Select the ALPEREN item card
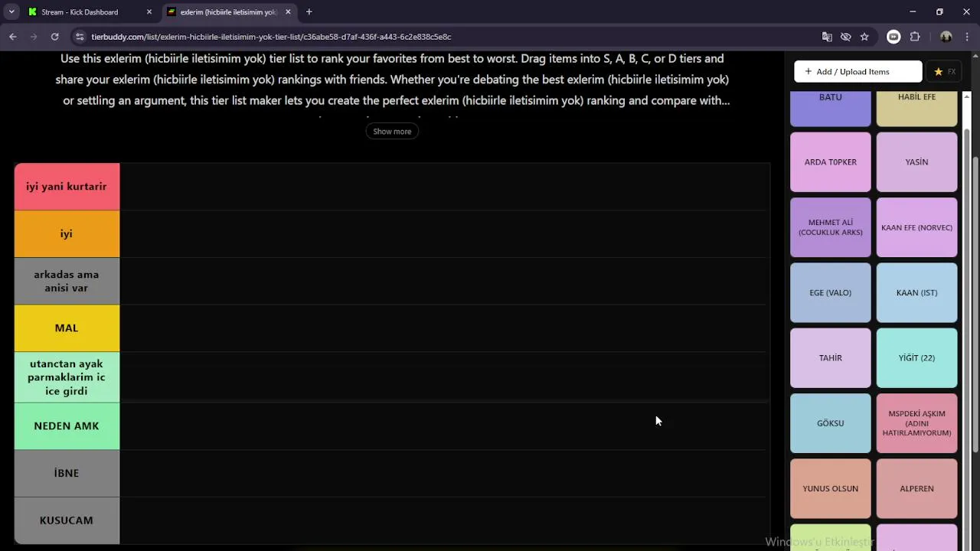Screen dimensions: 980x551 [x=916, y=488]
